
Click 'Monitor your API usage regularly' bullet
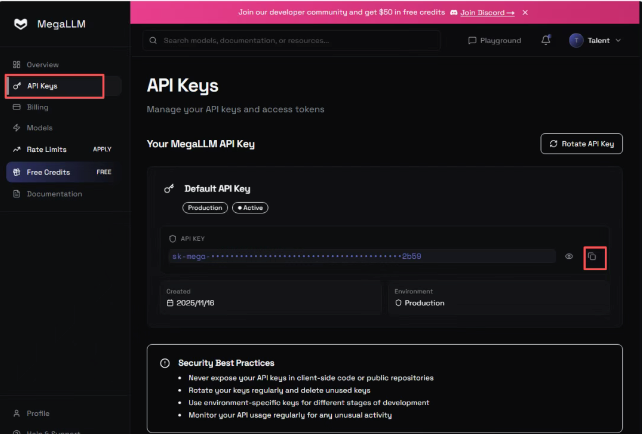pos(290,415)
